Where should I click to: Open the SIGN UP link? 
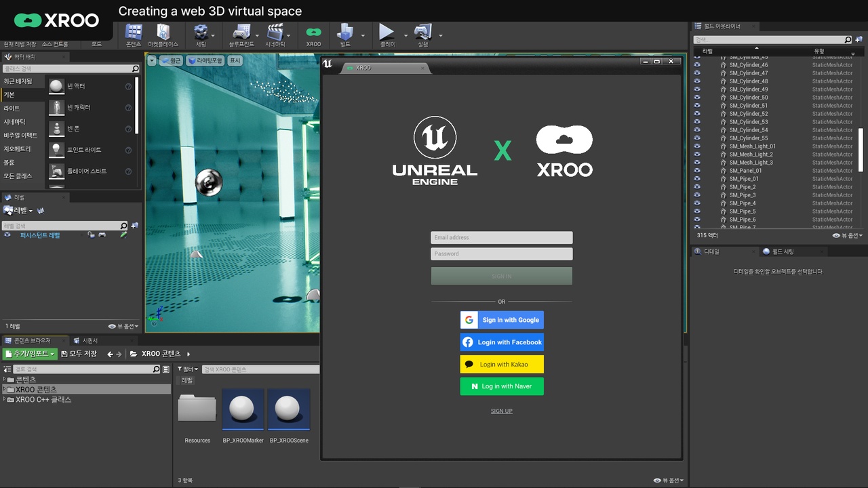coord(502,411)
